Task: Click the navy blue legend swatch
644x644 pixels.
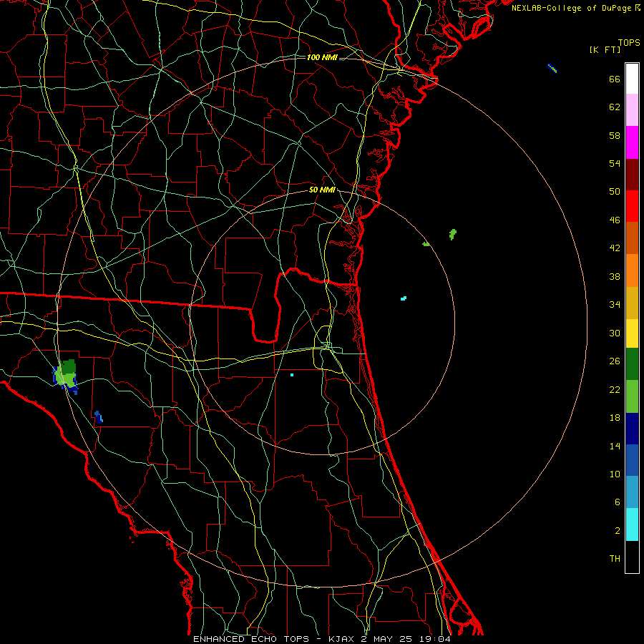Action: [632, 429]
